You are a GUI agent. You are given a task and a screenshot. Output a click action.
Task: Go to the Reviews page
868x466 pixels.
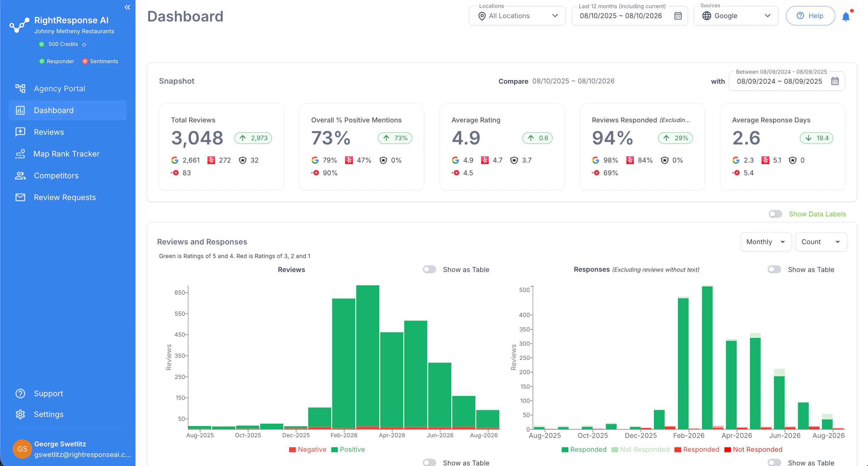[67, 132]
